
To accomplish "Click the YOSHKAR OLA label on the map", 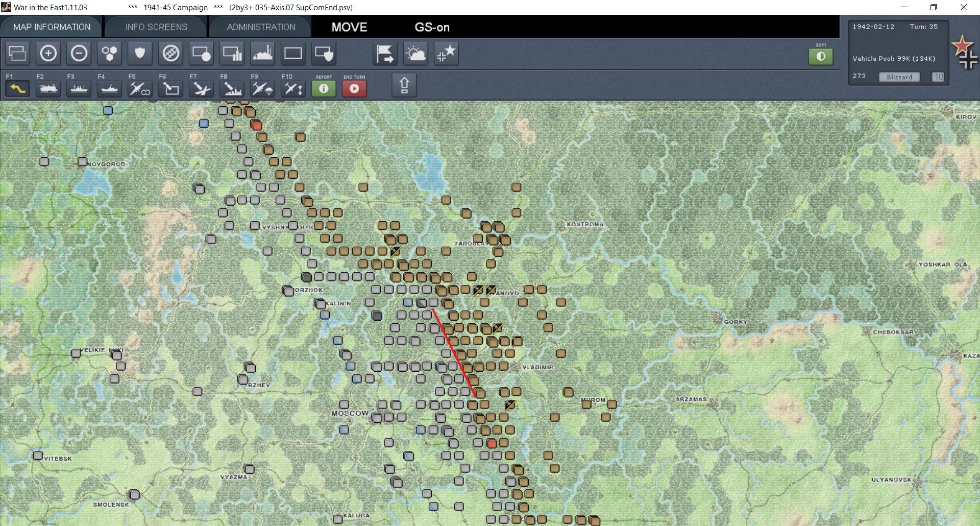I will pyautogui.click(x=943, y=265).
